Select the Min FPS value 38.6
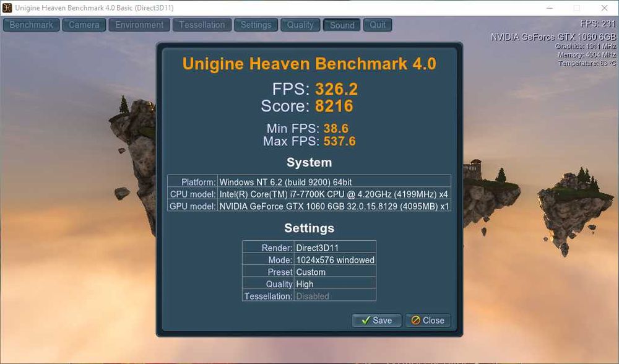The width and height of the screenshot is (619, 364). coord(336,128)
